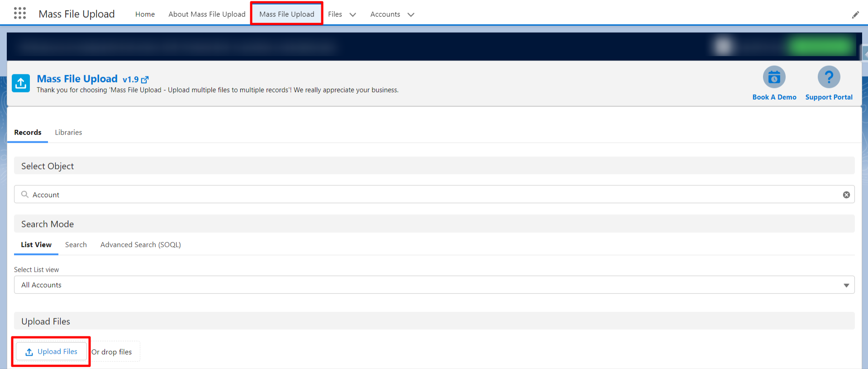Switch to the Libraries tab

point(68,132)
